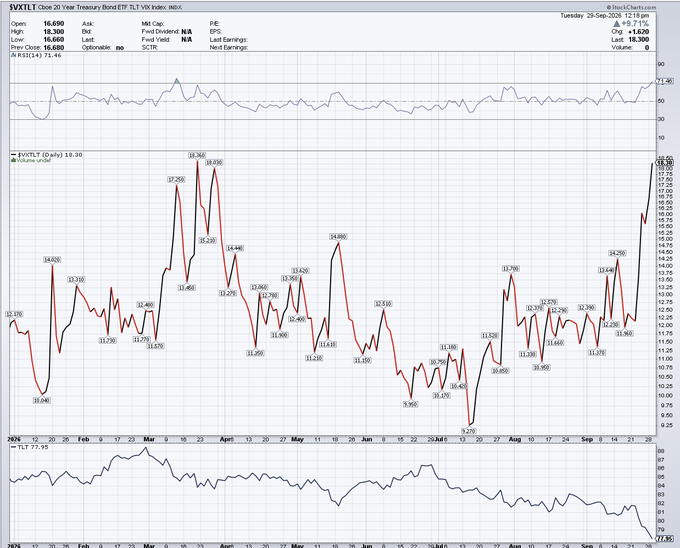
Task: Click the RSI indicator icon beside RSI(14)
Action: tap(13, 55)
